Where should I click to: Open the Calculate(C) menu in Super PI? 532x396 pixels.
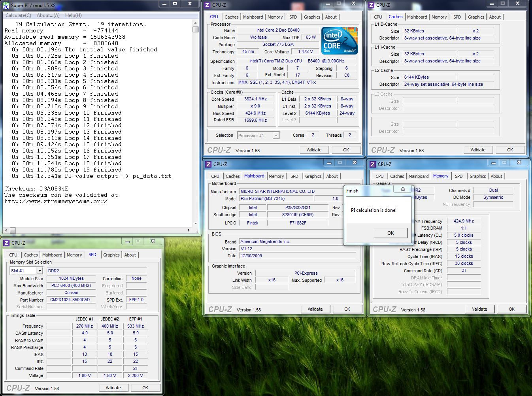[18, 15]
